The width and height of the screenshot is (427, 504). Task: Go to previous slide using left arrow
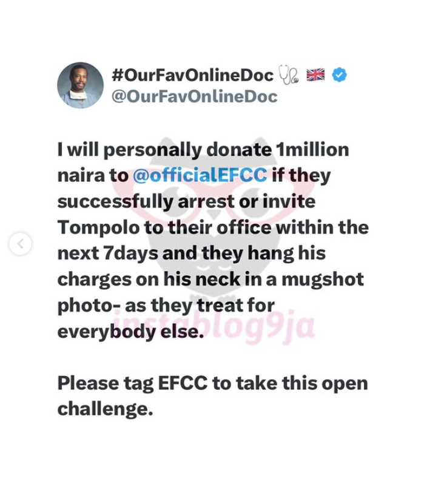pyautogui.click(x=20, y=244)
